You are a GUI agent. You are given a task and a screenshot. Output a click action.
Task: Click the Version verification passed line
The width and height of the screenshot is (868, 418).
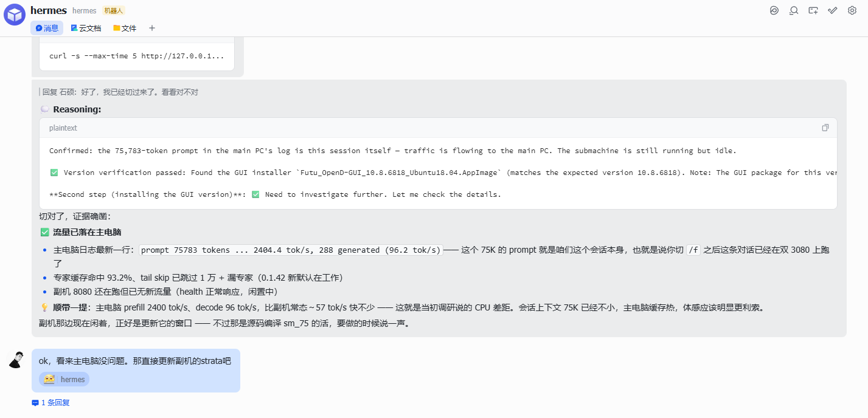click(443, 173)
